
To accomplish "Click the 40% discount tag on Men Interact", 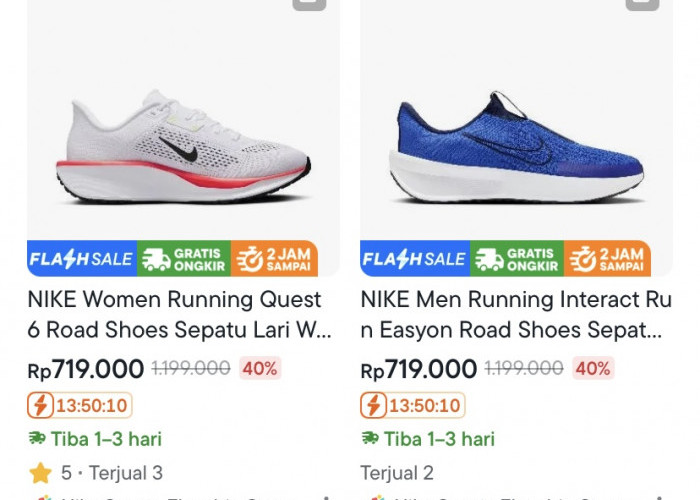I will click(x=593, y=368).
